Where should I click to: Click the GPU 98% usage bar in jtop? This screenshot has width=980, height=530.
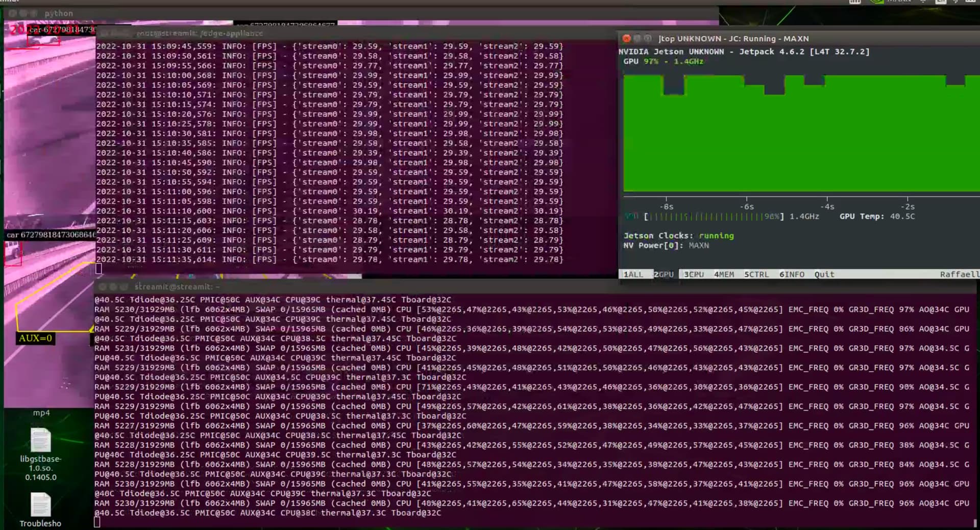[714, 216]
